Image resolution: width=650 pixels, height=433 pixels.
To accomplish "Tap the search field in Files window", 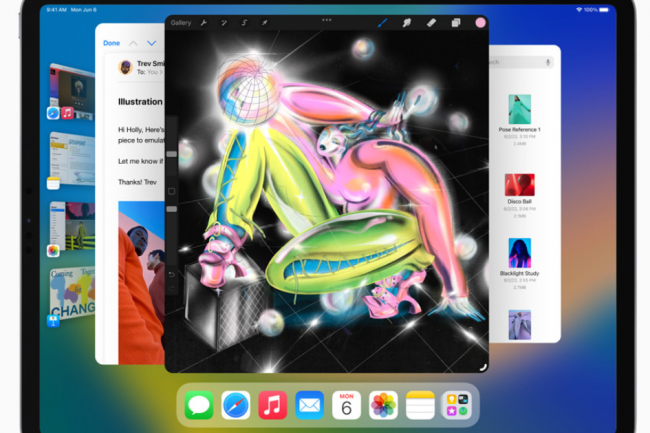I will (521, 62).
